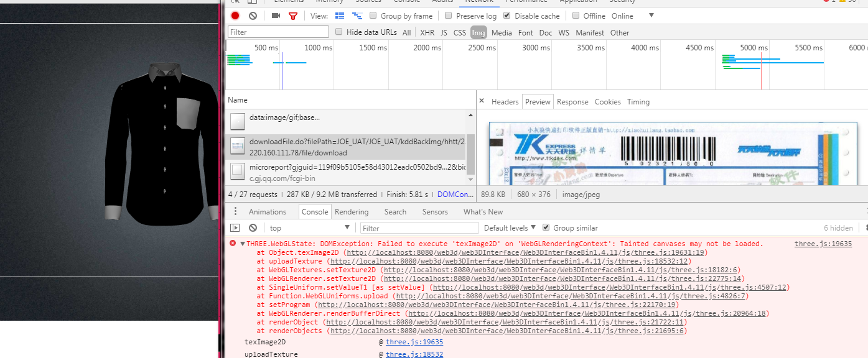Open the console context 'top' dropdown
The image size is (868, 358).
click(310, 228)
